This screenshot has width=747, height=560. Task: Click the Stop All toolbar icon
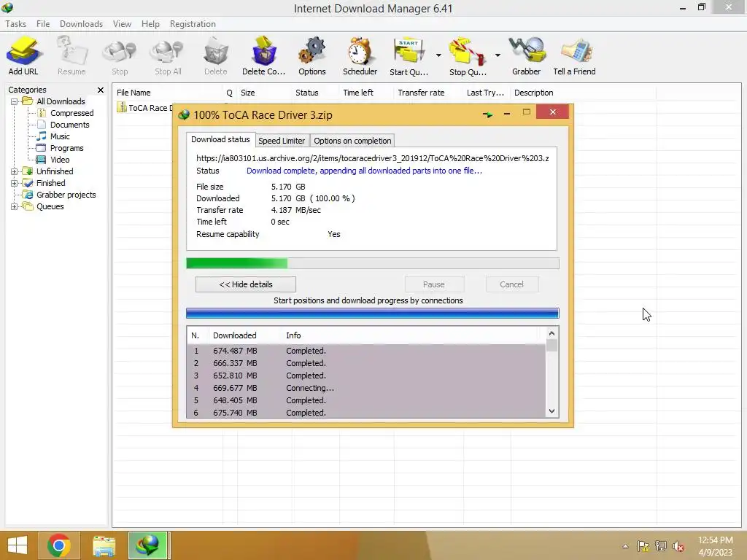[168, 55]
